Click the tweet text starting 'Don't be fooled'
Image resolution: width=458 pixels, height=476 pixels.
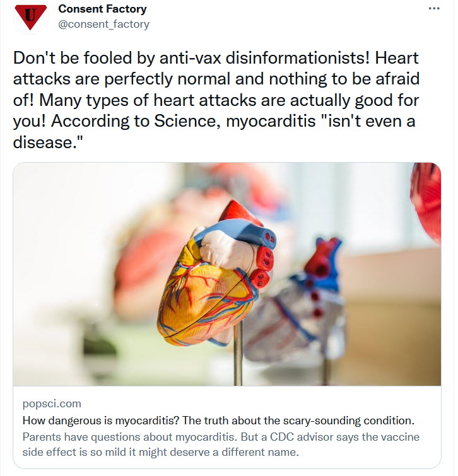[214, 59]
